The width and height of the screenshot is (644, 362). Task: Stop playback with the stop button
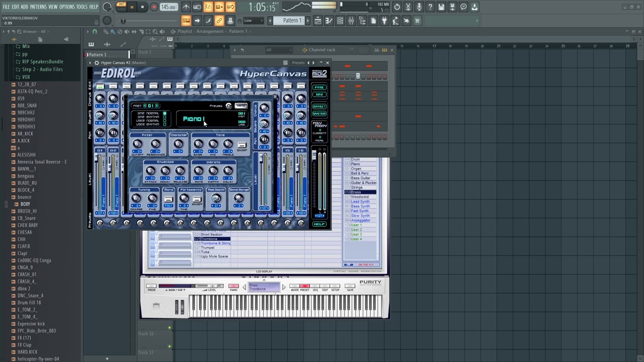(x=142, y=7)
